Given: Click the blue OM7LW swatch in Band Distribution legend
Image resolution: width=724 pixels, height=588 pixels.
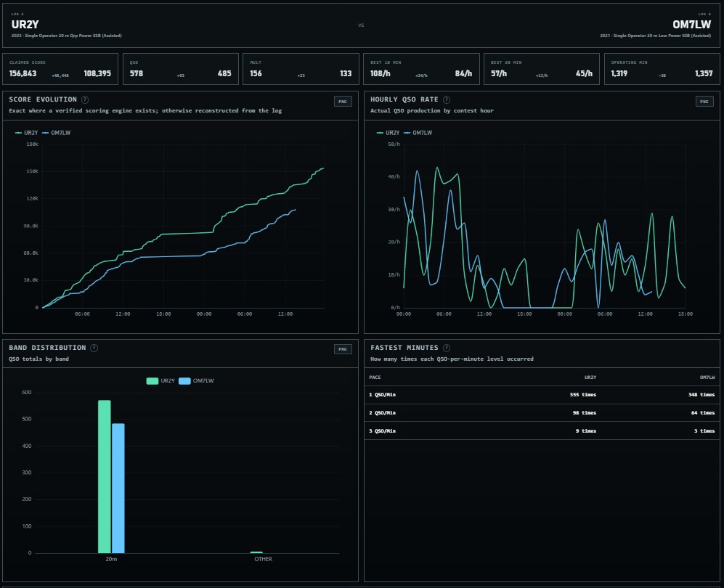Looking at the screenshot, I should [x=184, y=381].
